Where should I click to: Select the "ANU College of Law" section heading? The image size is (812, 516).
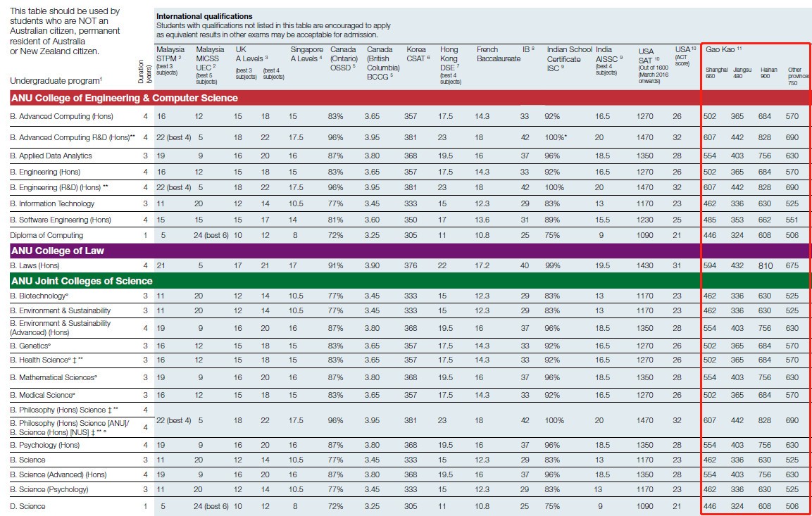pos(57,251)
